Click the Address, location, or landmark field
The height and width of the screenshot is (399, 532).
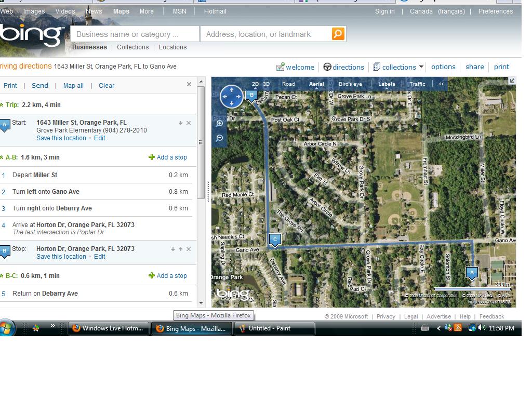(x=265, y=34)
